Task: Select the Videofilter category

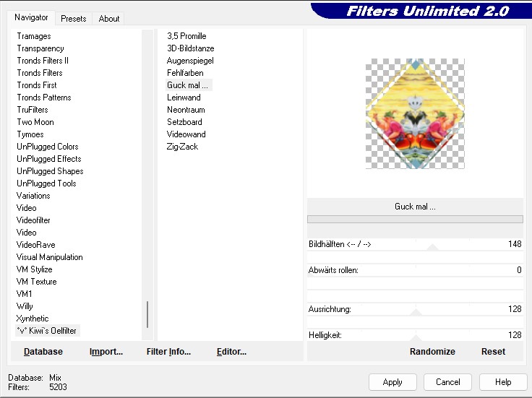Action: 33,220
